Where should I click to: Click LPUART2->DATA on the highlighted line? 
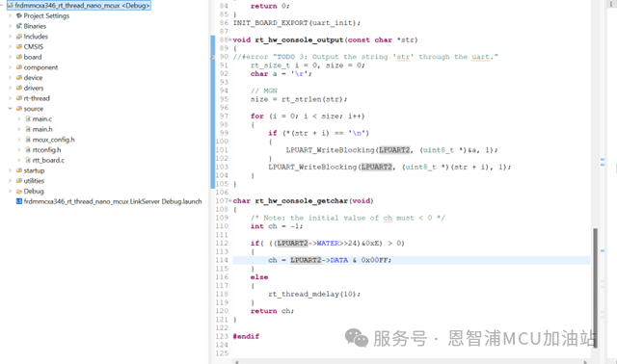[319, 260]
